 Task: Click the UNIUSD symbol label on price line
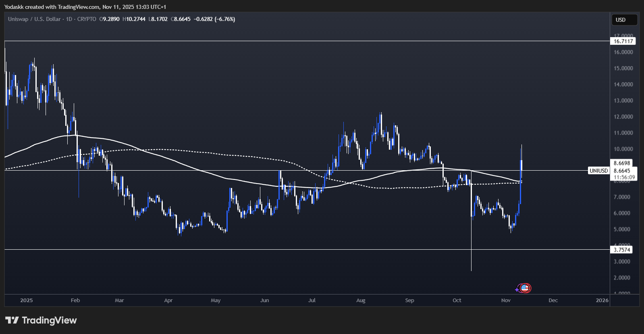click(598, 171)
